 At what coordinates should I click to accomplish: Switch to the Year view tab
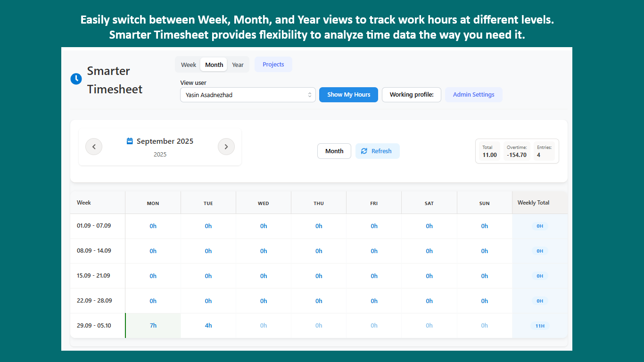(x=238, y=65)
